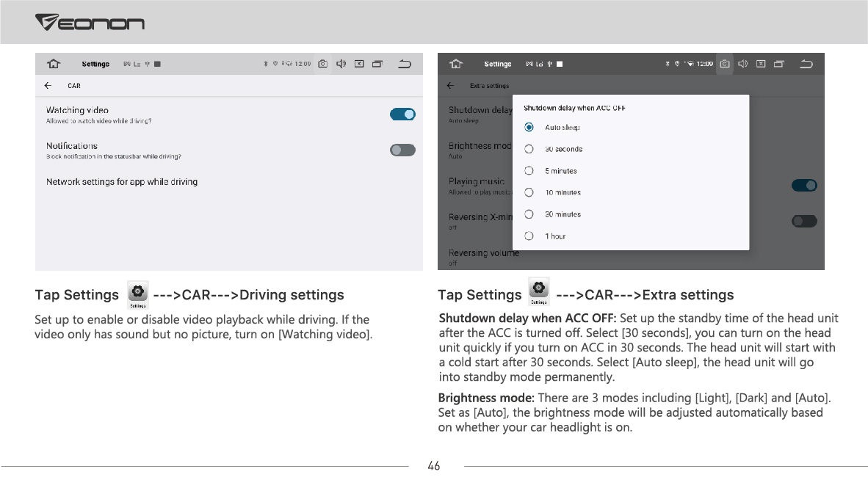
Task: Open the screenshot camera icon in the left screen
Action: tap(322, 64)
